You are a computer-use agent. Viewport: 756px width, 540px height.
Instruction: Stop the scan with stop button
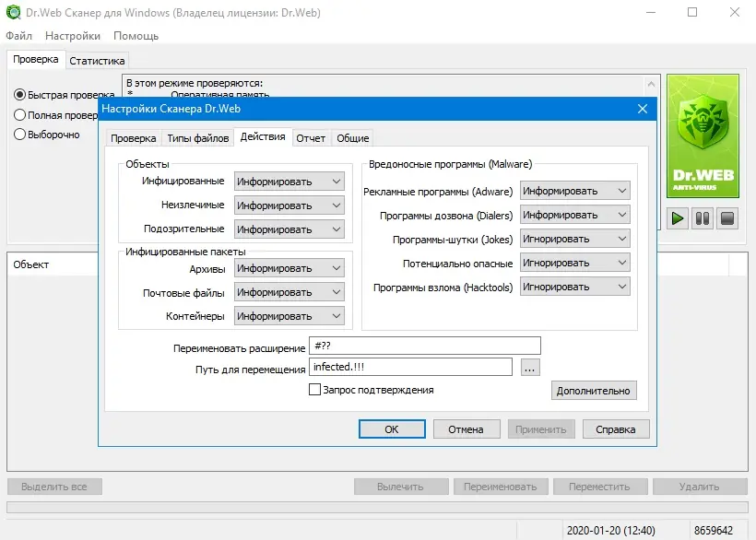pos(727,218)
